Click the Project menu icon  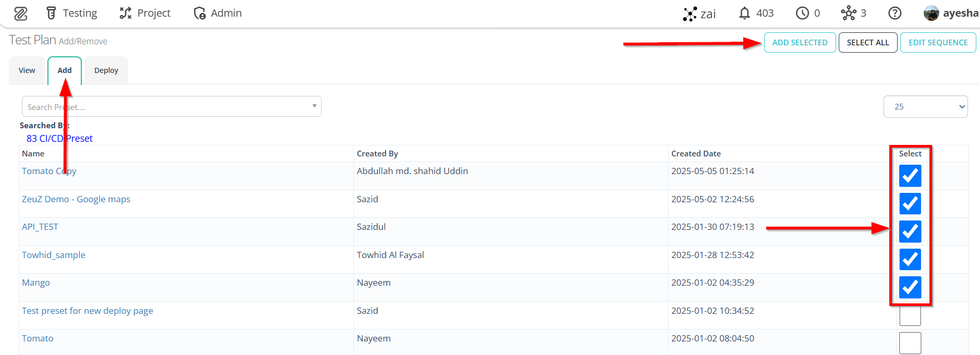pyautogui.click(x=126, y=13)
